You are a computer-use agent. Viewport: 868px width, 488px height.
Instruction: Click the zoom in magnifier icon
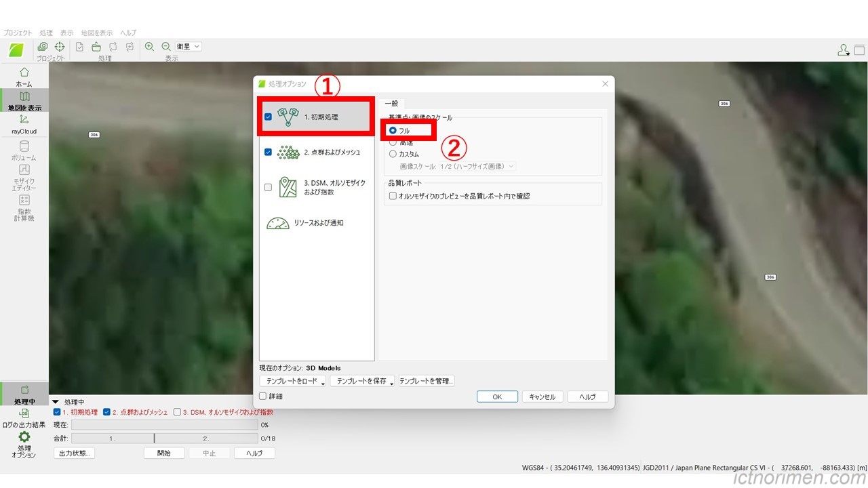(149, 47)
